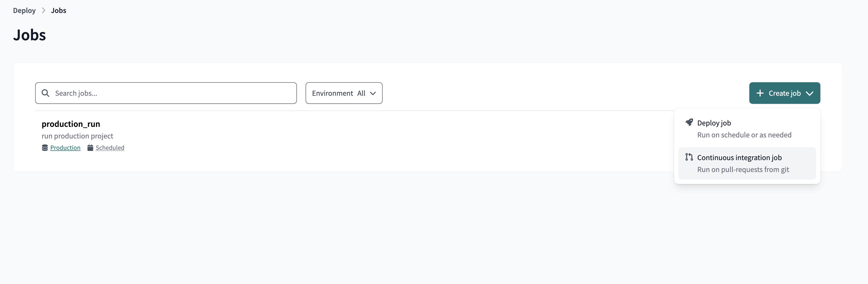This screenshot has width=868, height=284.
Task: Open the production_run job
Action: click(x=71, y=124)
